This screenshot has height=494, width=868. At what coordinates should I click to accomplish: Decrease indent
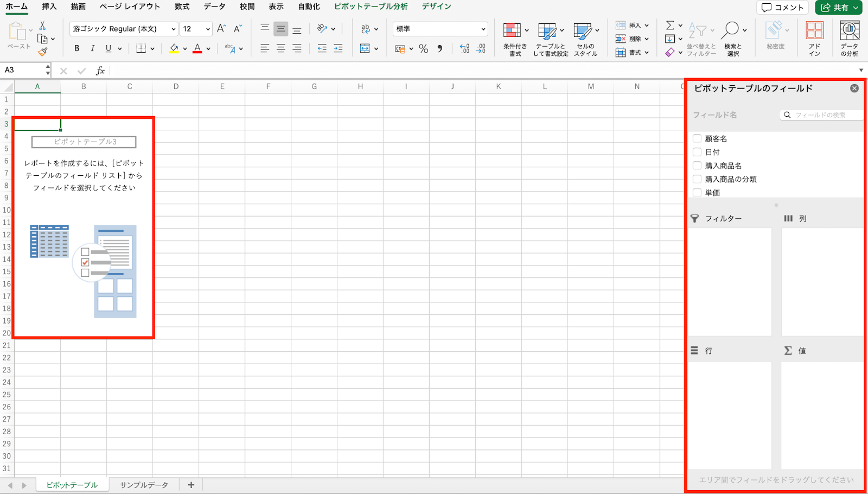pos(322,48)
